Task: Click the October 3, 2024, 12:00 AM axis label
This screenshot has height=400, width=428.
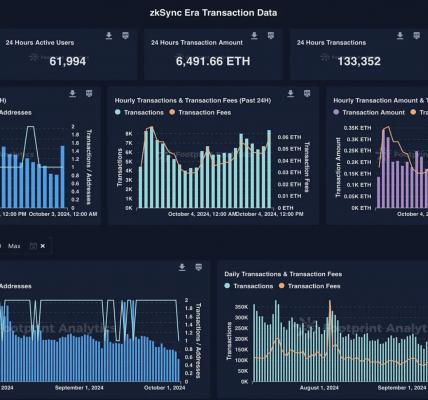Action: (x=63, y=214)
